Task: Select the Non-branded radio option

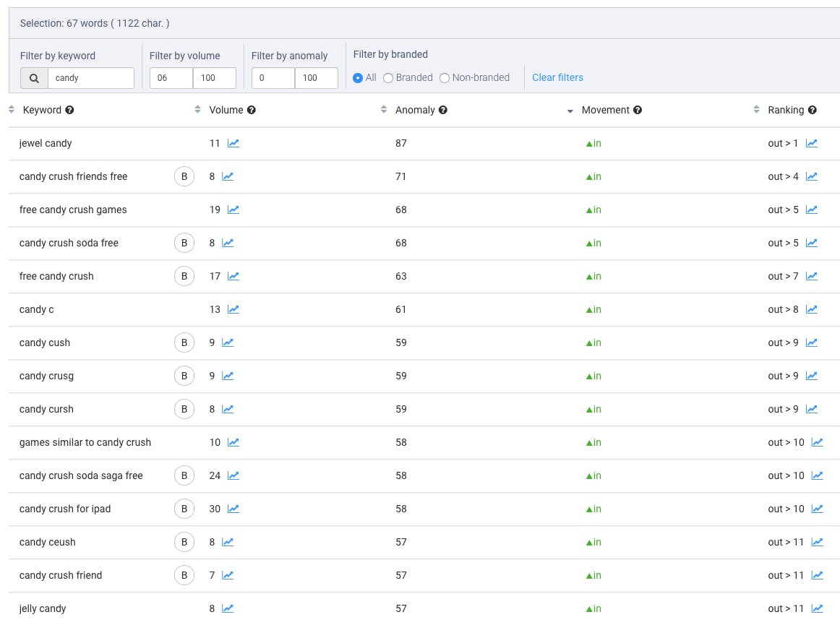Action: click(445, 78)
